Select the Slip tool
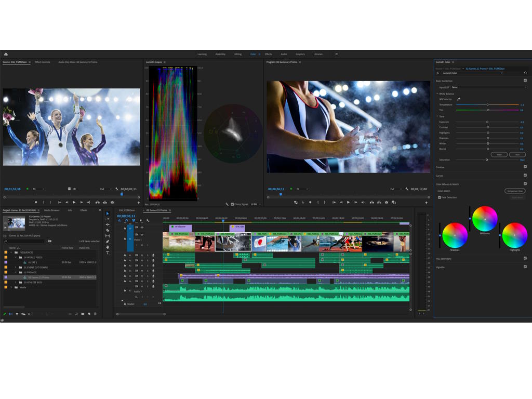This screenshot has height=399, width=532. point(108,236)
